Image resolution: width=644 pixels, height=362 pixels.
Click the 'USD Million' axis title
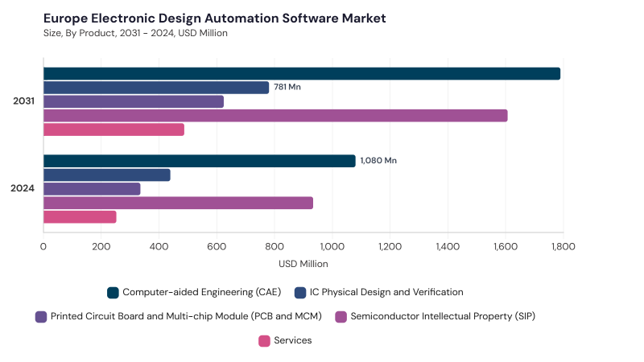click(303, 264)
